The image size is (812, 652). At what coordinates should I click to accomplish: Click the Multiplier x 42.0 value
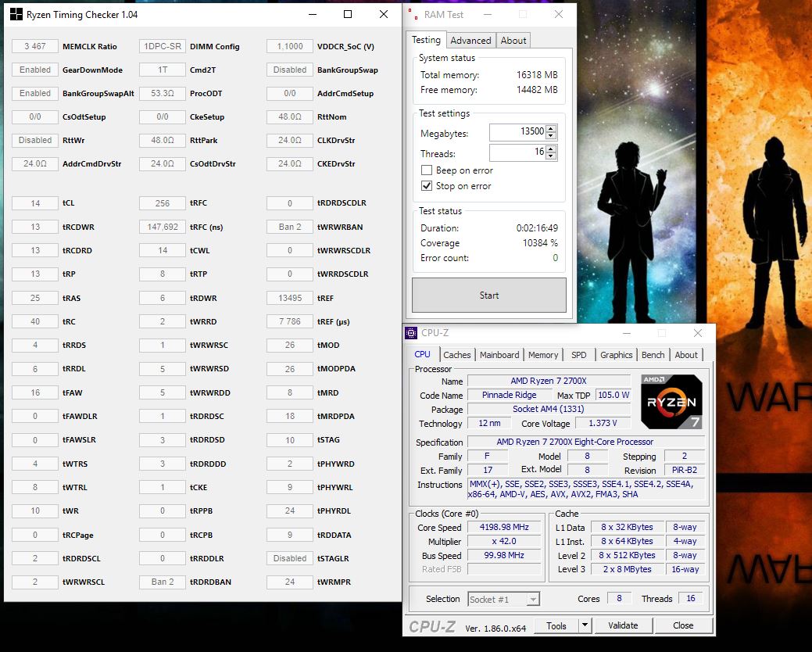[x=504, y=541]
